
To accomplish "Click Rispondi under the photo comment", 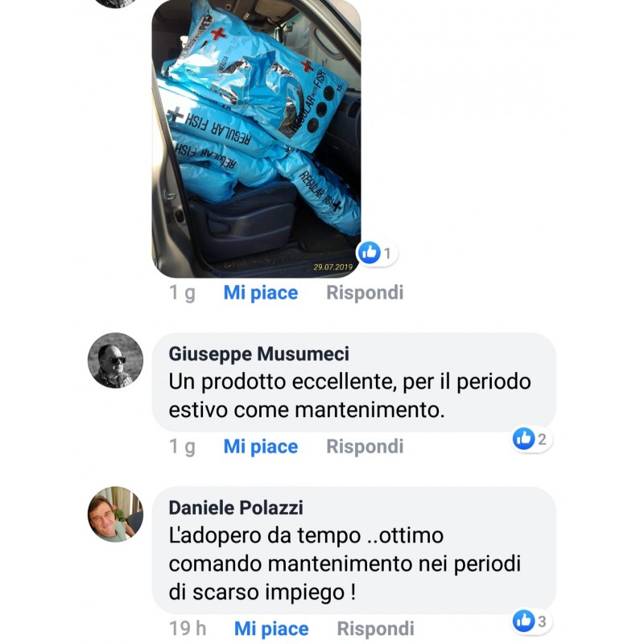I will click(x=365, y=293).
